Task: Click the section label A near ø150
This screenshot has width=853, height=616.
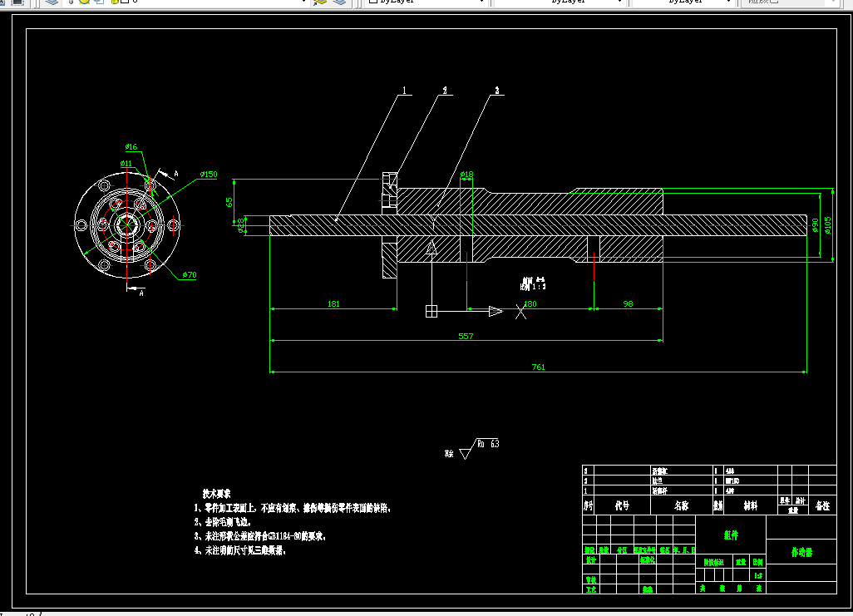Action: tap(175, 174)
